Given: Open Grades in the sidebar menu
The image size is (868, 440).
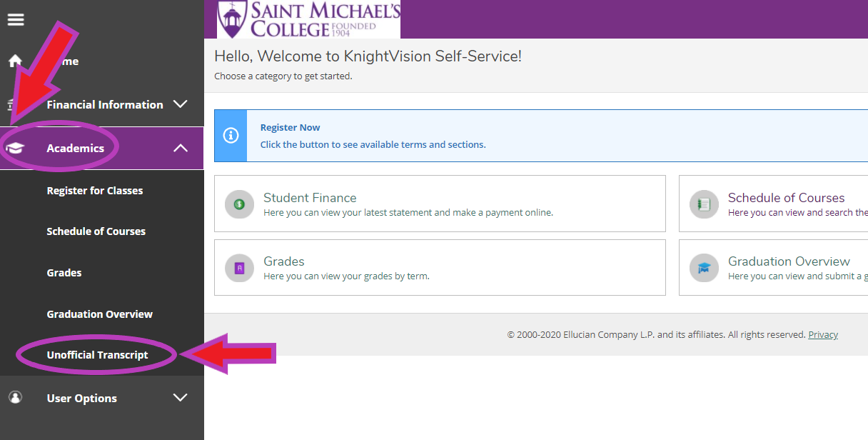Looking at the screenshot, I should coord(64,273).
